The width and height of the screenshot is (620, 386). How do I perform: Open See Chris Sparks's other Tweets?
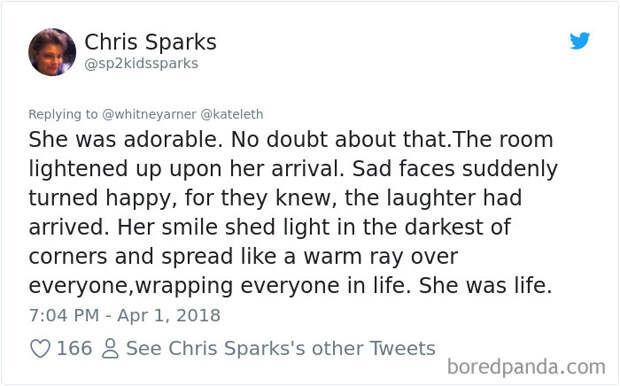pyautogui.click(x=281, y=348)
